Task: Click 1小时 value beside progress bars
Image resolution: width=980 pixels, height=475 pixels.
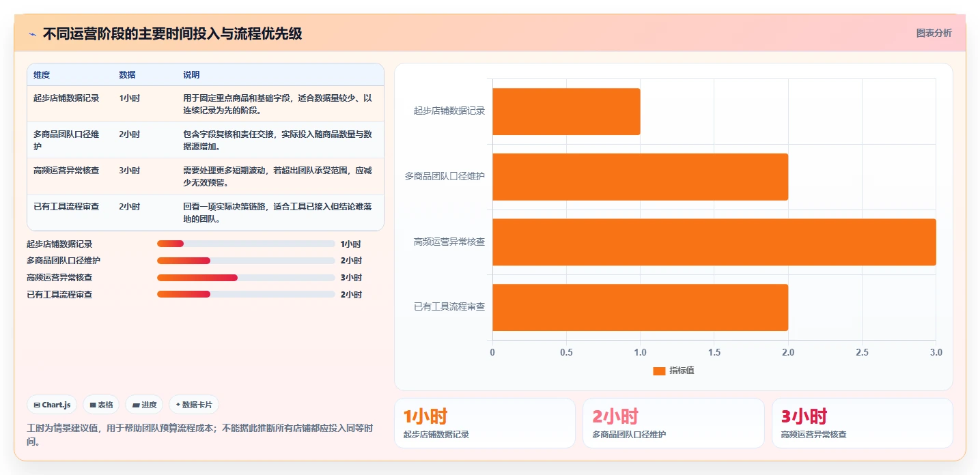Action: click(351, 244)
